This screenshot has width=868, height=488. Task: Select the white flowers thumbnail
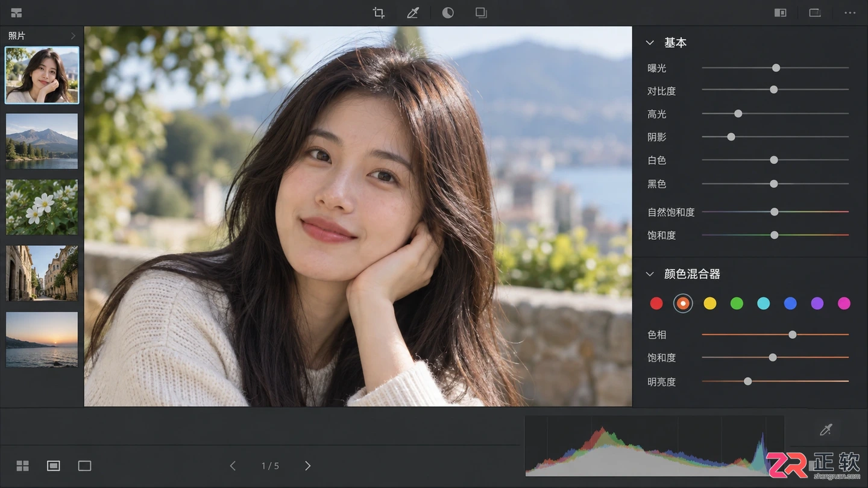pos(42,207)
